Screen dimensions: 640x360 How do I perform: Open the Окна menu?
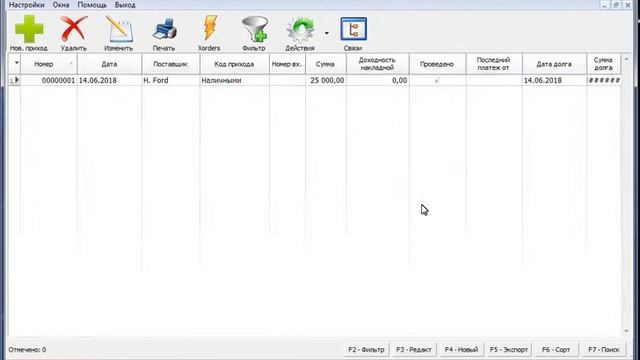click(61, 5)
